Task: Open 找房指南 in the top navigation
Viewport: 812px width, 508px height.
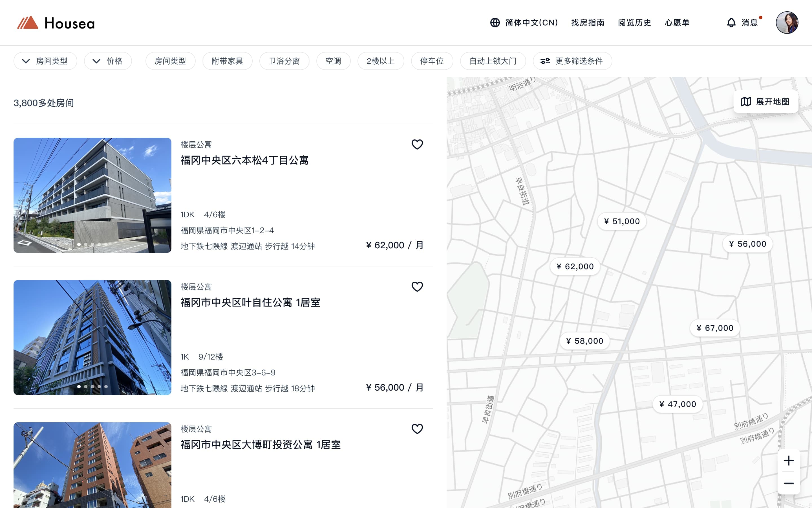Action: [588, 23]
